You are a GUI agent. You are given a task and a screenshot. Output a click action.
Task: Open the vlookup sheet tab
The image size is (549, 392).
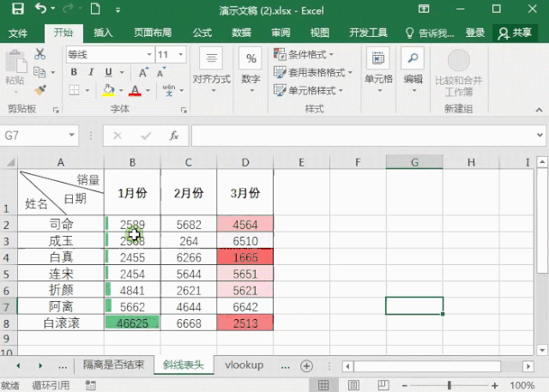pyautogui.click(x=244, y=365)
